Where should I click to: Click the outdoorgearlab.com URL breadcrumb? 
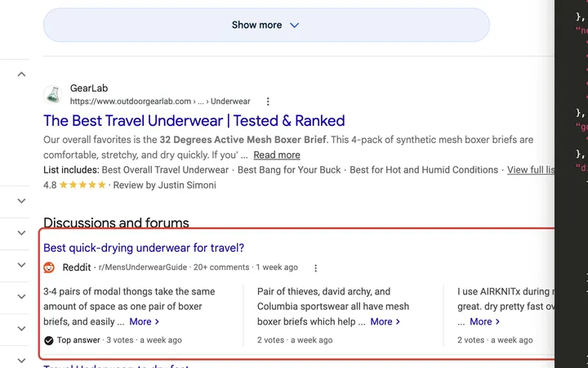pyautogui.click(x=160, y=101)
